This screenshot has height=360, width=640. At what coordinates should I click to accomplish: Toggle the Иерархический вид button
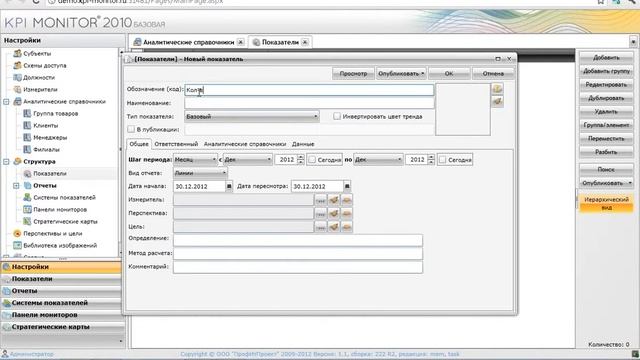point(606,203)
